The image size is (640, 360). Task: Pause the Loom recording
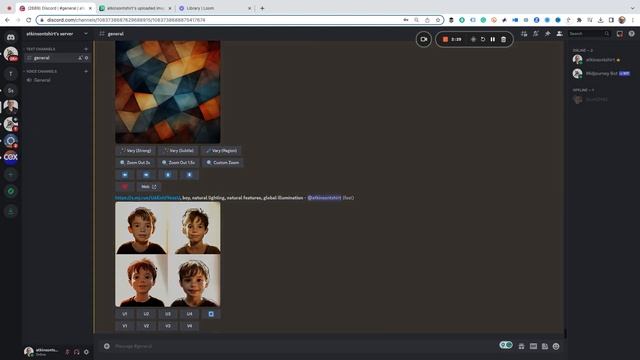pyautogui.click(x=493, y=40)
